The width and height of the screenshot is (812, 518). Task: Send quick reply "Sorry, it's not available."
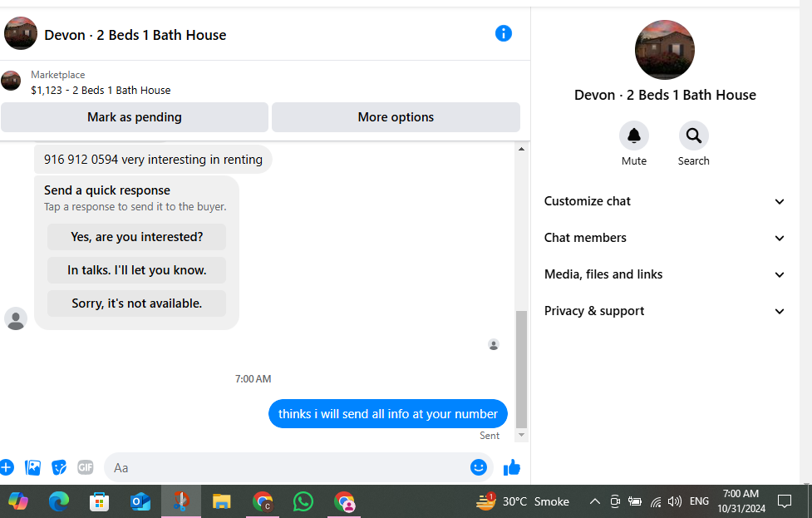click(136, 303)
